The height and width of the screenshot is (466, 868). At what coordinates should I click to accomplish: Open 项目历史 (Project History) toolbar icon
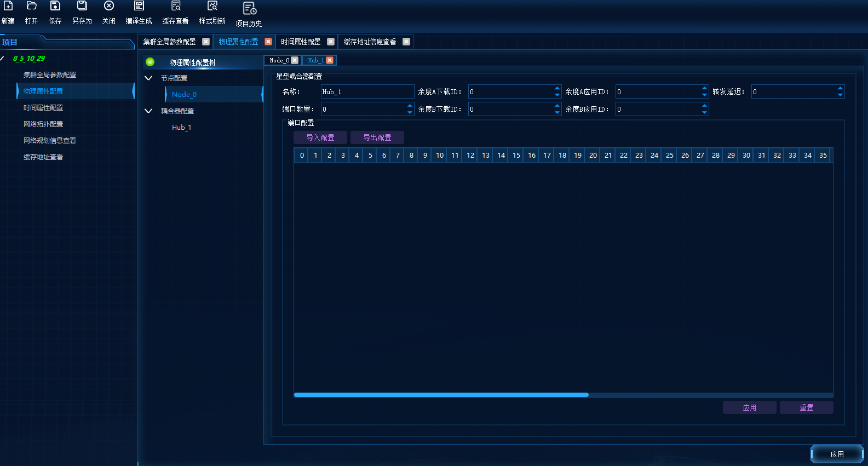tap(249, 8)
